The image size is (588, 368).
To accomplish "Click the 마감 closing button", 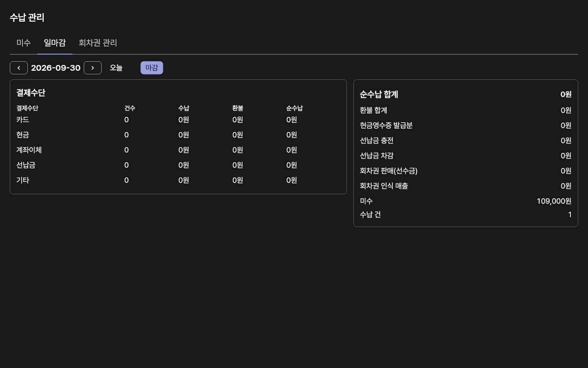I will 152,68.
